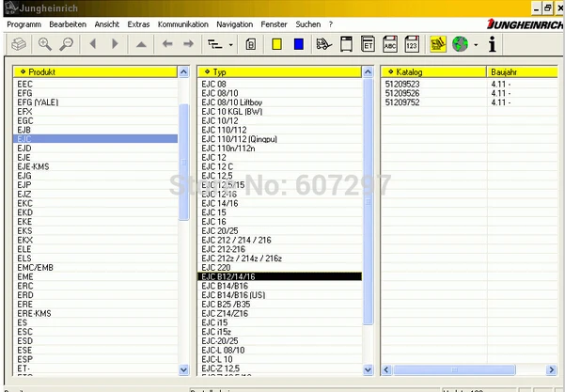Screen dimensions: 565x392
Task: Click the ET catalog icon
Action: (x=368, y=44)
